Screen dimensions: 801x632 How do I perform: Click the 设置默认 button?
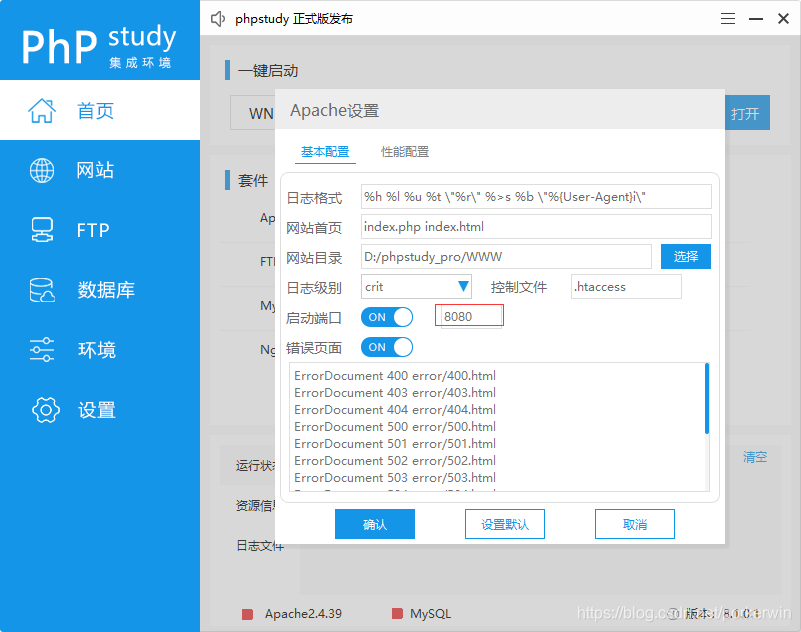pyautogui.click(x=505, y=524)
